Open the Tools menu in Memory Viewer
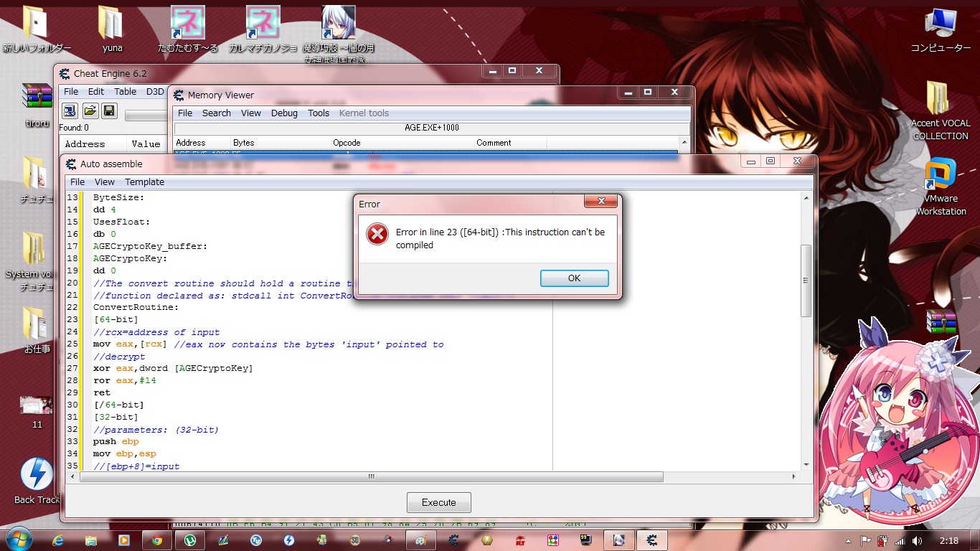 click(x=319, y=113)
